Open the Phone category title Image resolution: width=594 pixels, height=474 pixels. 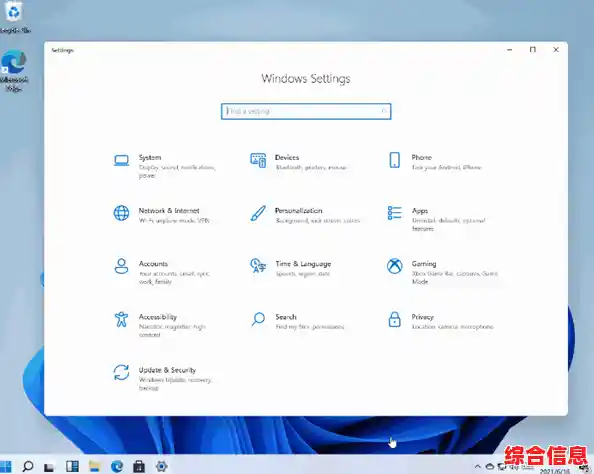click(422, 157)
